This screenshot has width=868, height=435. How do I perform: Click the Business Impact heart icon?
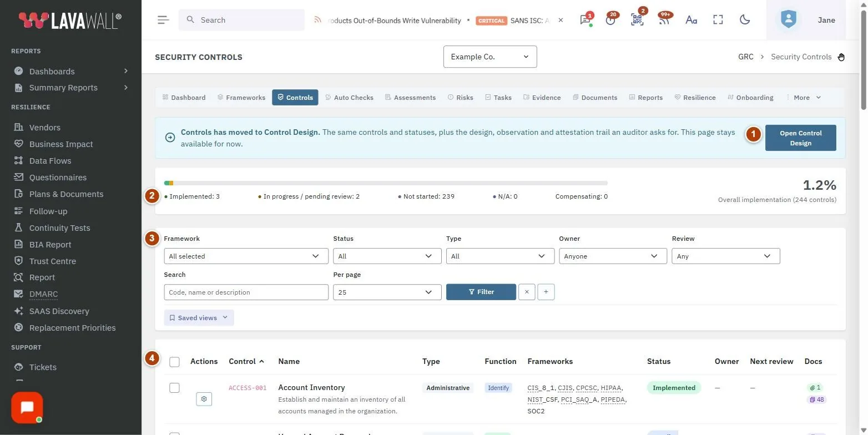point(19,144)
